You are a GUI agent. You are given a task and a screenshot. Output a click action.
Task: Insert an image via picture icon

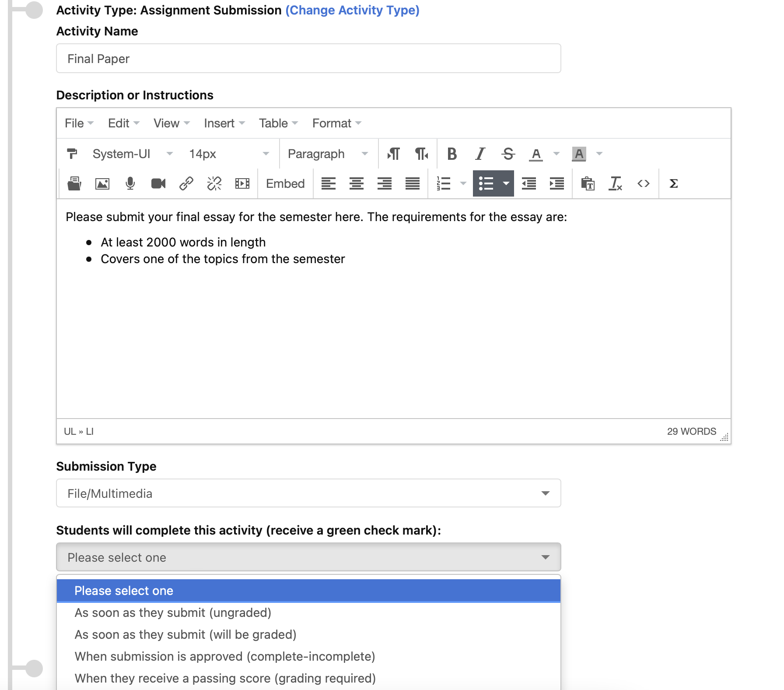click(x=102, y=183)
